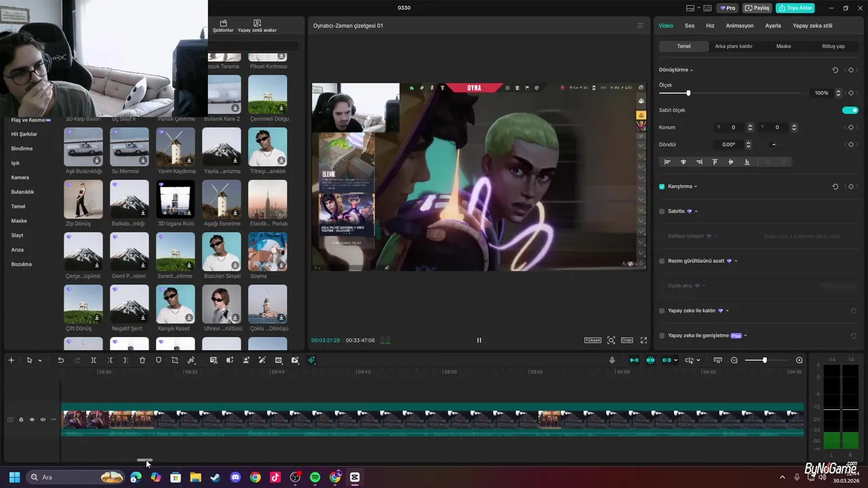Select the crop tool in timeline toolbar
This screenshot has height=488, width=868.
pyautogui.click(x=175, y=360)
